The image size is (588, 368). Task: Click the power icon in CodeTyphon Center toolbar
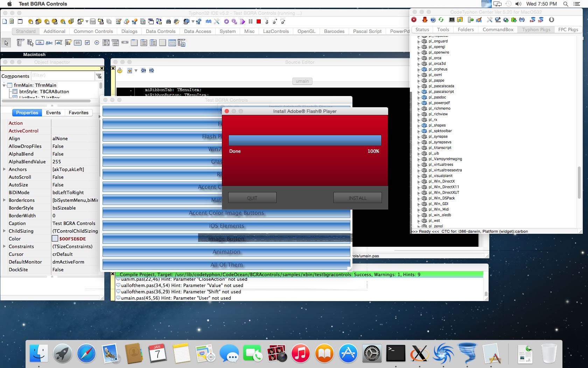coord(552,20)
